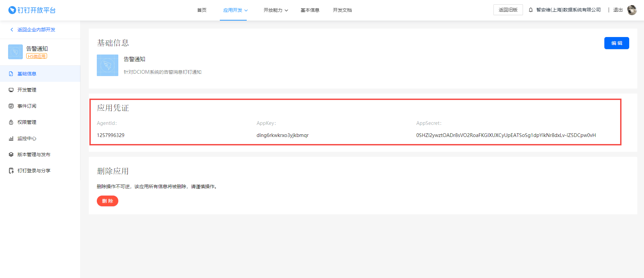Click the 告警通知 app name in sidebar

pyautogui.click(x=37, y=49)
